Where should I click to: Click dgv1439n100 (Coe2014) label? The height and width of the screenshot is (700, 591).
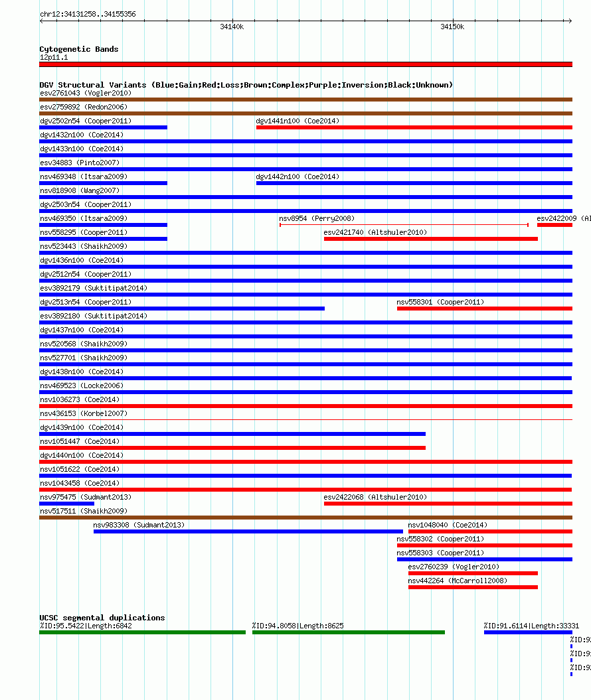click(82, 427)
